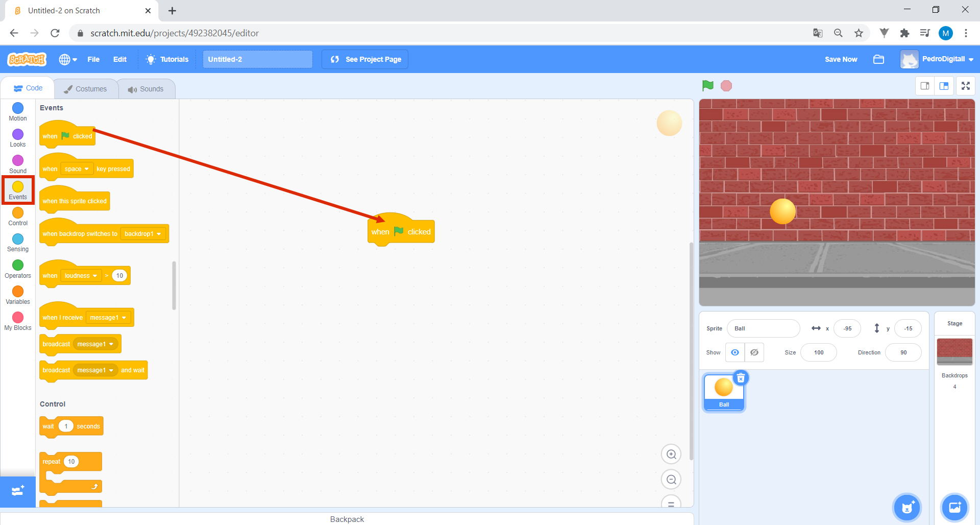
Task: Open message1 dropdown in when I receive
Action: click(108, 318)
